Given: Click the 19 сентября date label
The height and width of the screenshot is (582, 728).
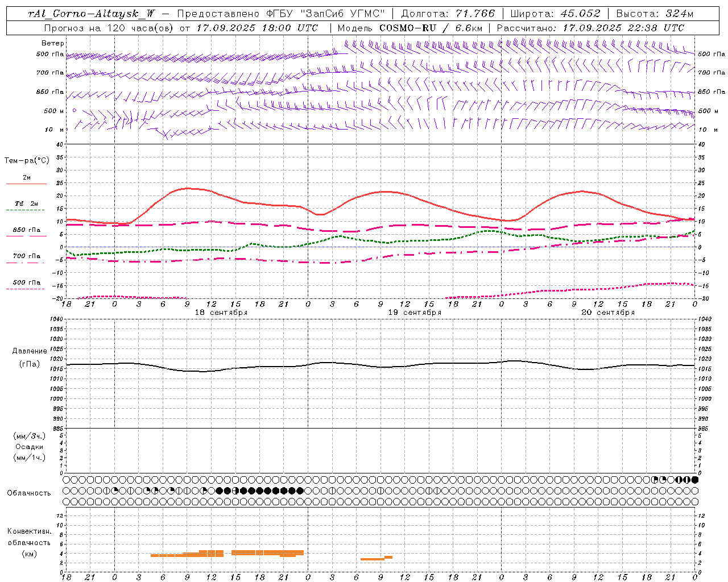Looking at the screenshot, I should point(415,313).
